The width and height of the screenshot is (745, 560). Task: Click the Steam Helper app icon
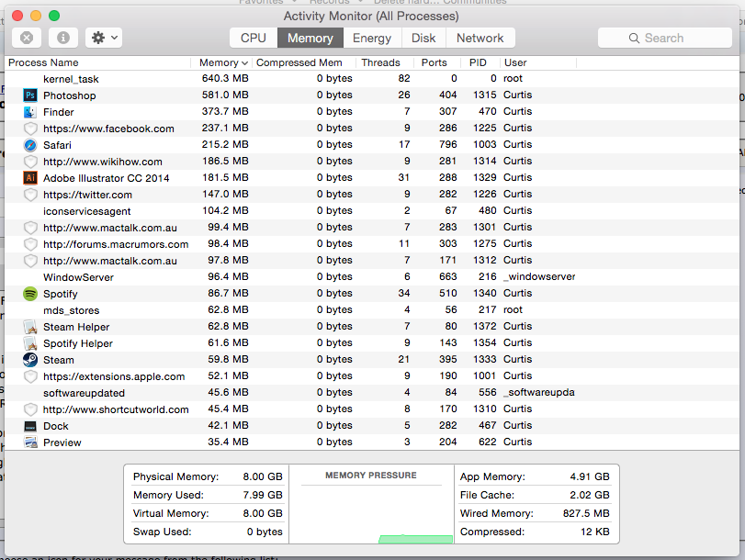coord(30,327)
